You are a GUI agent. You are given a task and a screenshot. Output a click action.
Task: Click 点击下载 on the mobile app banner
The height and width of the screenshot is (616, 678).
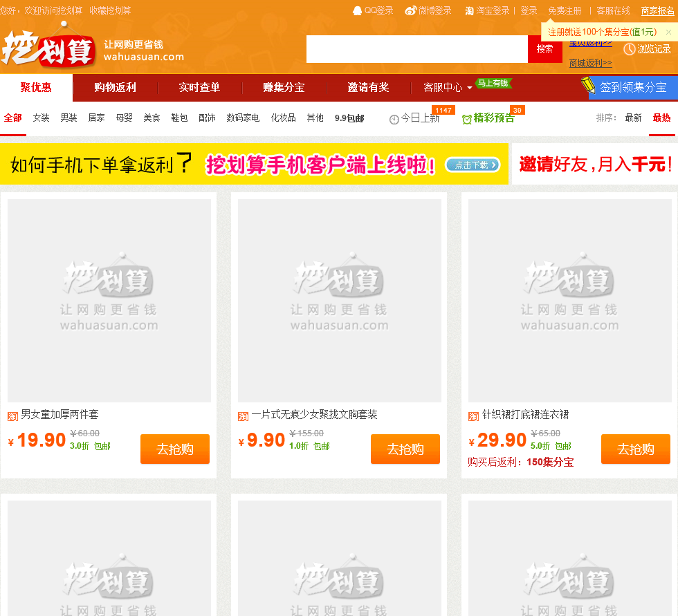click(473, 165)
